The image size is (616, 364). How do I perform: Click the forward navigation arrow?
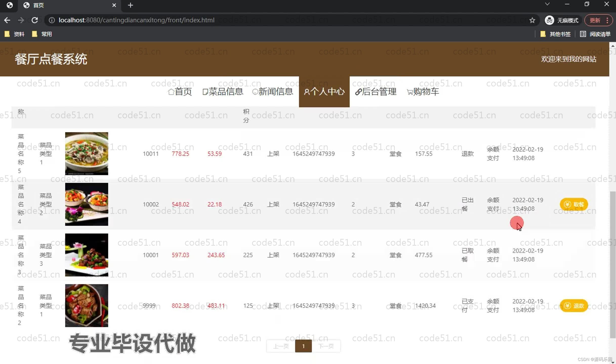21,20
